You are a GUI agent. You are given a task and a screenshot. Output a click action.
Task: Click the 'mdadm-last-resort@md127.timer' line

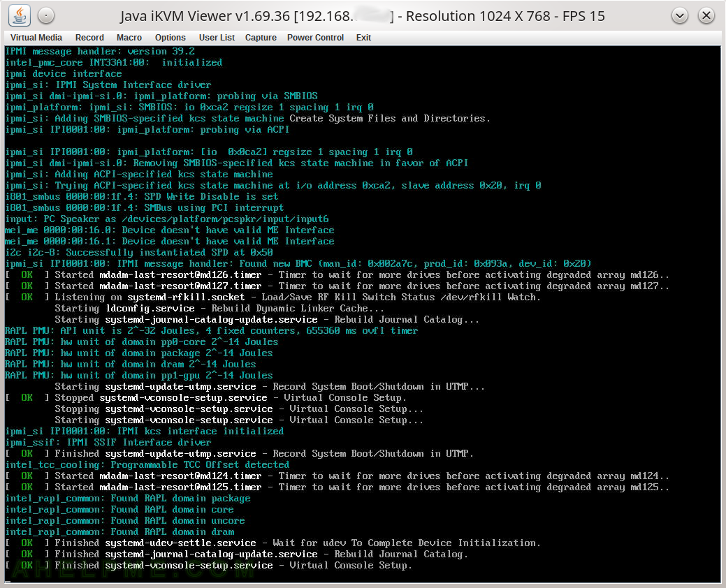point(337,286)
